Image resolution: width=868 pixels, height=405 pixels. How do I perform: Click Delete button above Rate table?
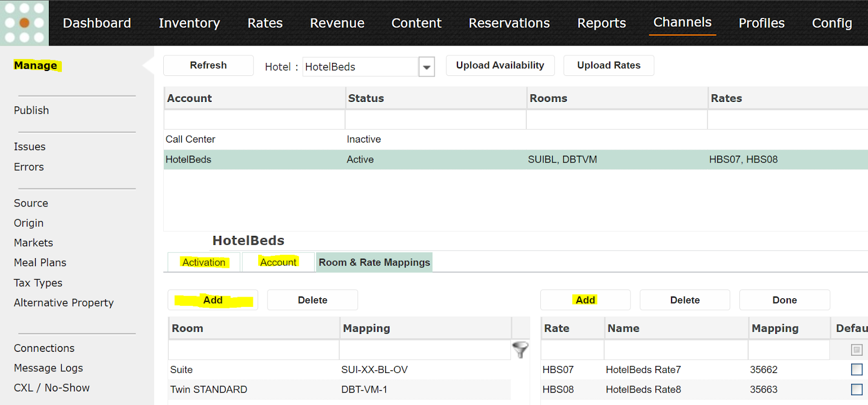click(x=685, y=300)
